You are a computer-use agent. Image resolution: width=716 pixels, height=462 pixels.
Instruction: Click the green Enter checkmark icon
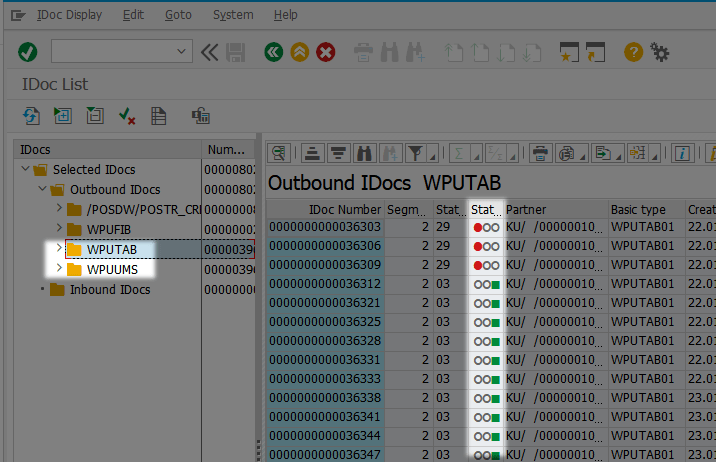(28, 51)
